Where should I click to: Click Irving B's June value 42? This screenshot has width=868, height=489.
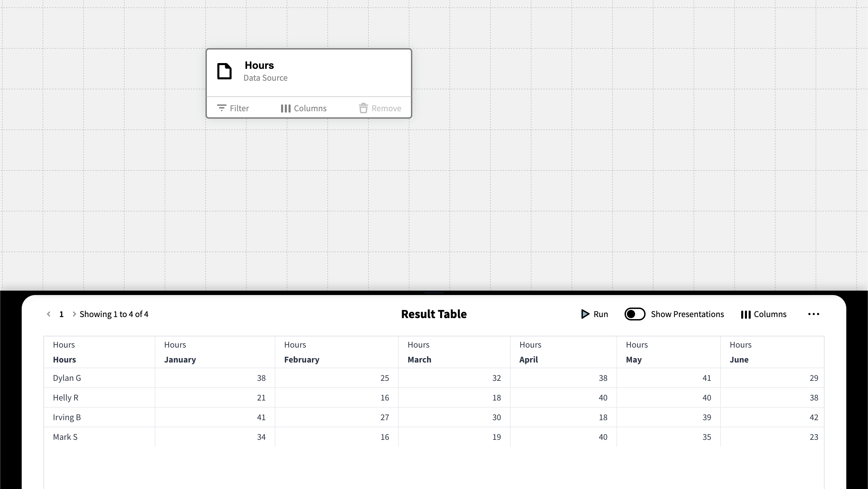click(814, 417)
